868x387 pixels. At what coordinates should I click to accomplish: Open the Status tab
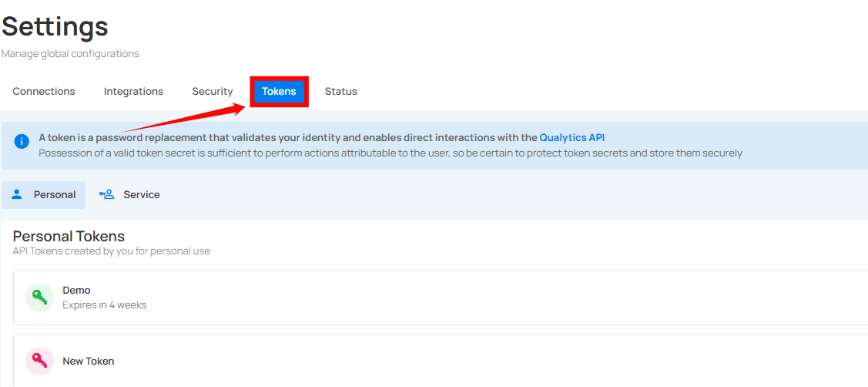pos(340,91)
